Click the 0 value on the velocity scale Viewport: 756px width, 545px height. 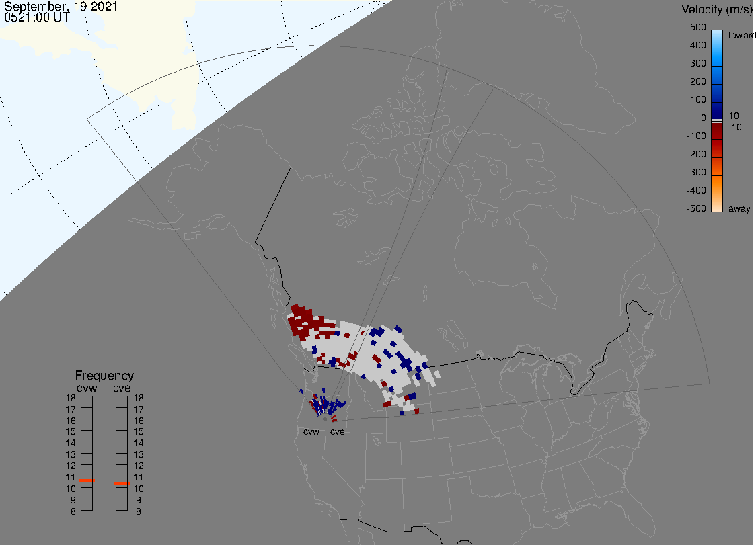tap(704, 118)
